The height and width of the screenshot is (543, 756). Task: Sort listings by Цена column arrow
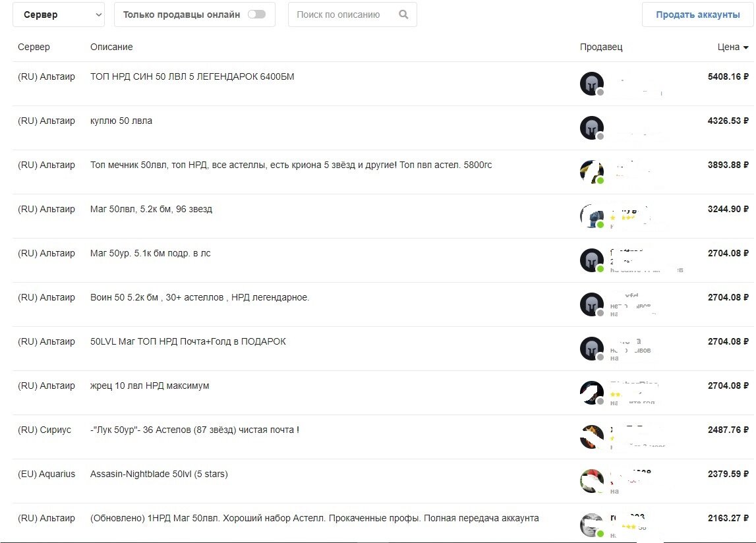(746, 47)
